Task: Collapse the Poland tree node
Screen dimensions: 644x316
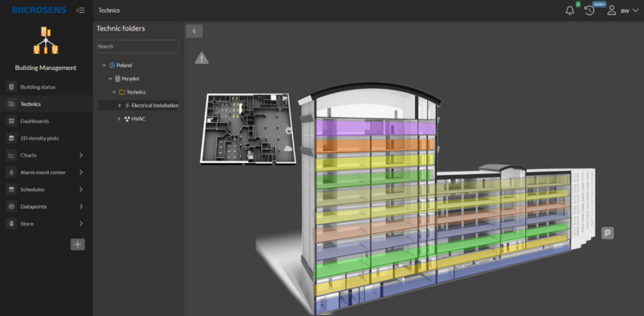Action: pyautogui.click(x=104, y=66)
